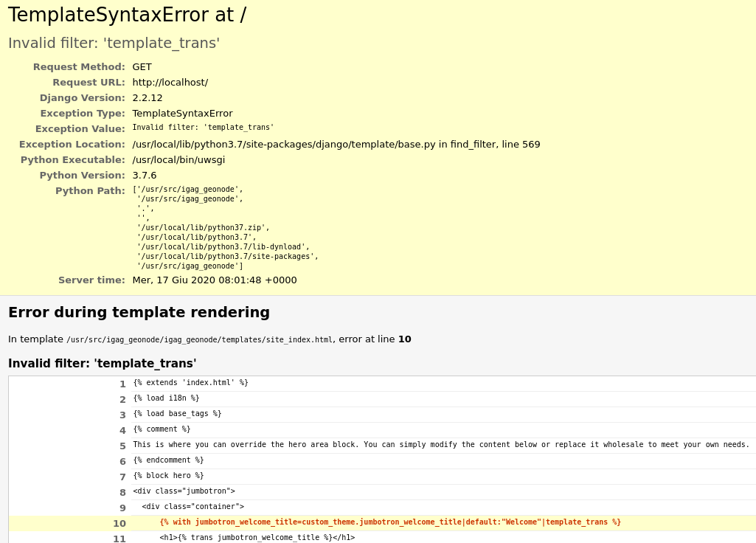
Task: Click the 'Error during template rendering' heading
Action: click(x=139, y=313)
